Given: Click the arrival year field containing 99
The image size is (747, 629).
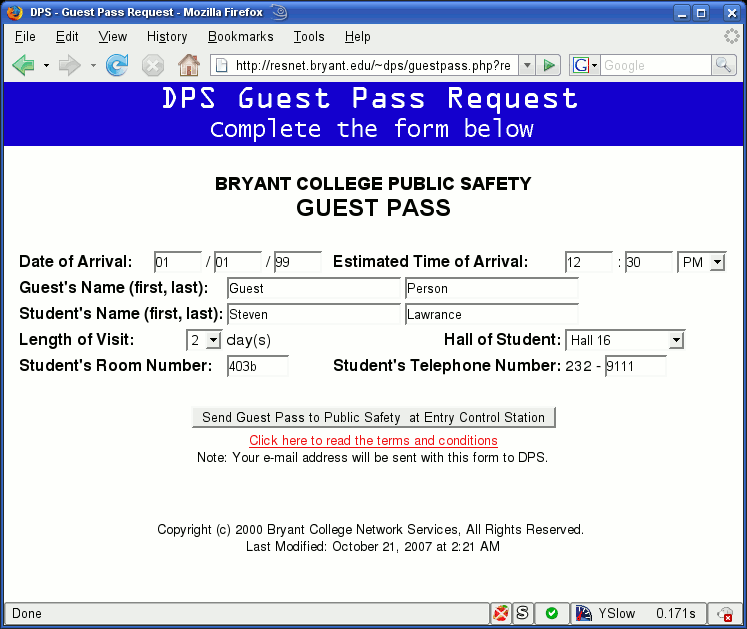Looking at the screenshot, I should (298, 262).
